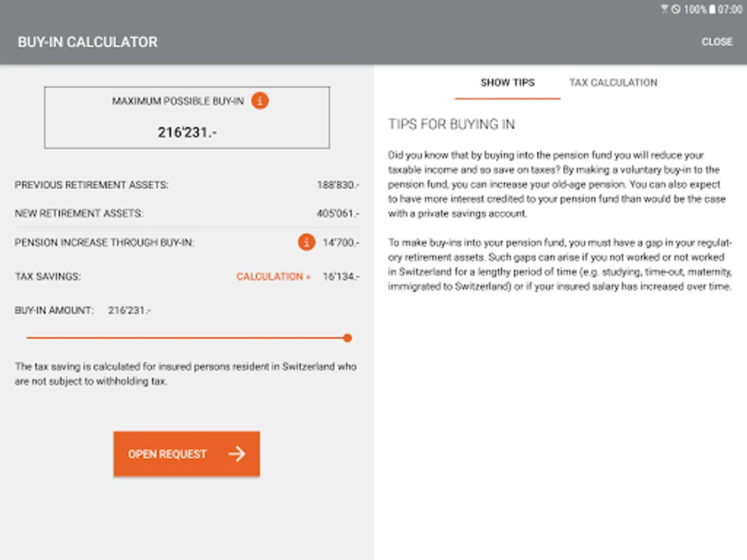Screen dimensions: 747x560
Task: Tap the New Retirement Assets row
Action: [x=187, y=213]
